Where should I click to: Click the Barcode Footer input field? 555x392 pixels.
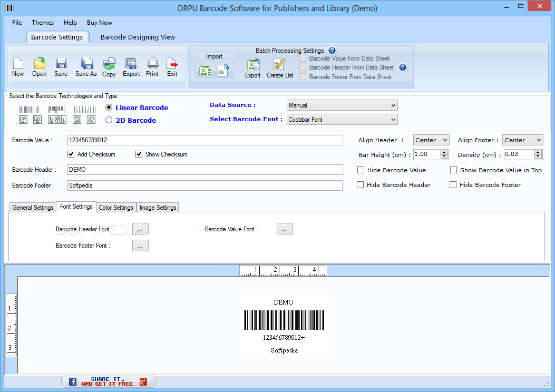click(205, 185)
